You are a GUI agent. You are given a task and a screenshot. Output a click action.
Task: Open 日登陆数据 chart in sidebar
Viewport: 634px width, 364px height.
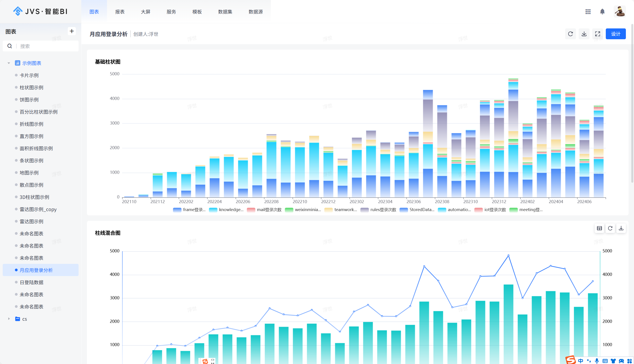pyautogui.click(x=32, y=282)
